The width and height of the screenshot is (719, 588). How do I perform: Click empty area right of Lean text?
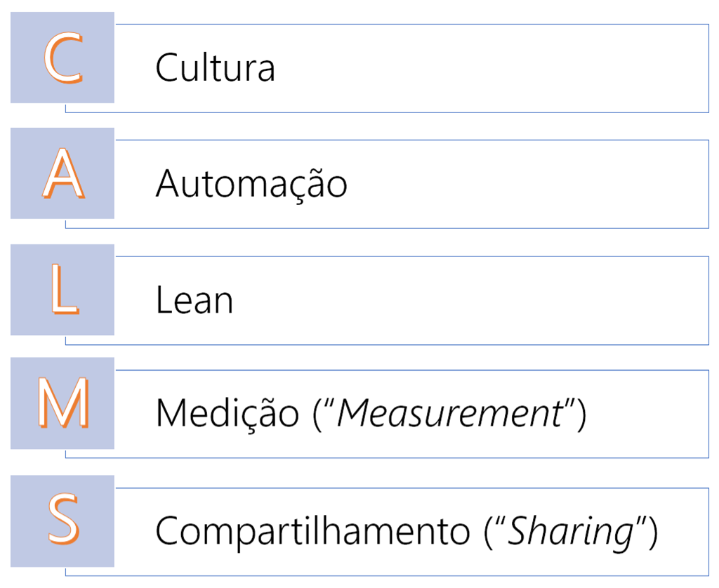[470, 300]
